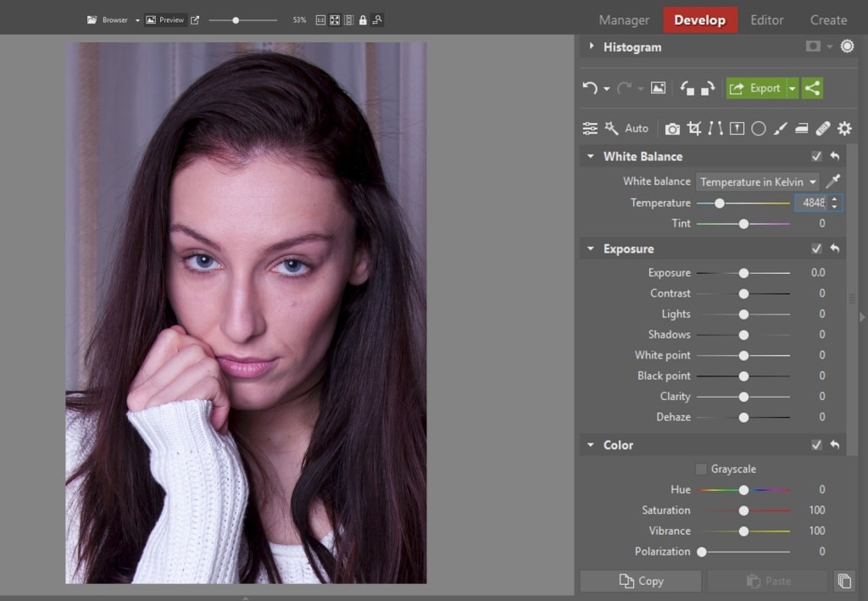Open the Straighten Lines tool

coord(716,128)
